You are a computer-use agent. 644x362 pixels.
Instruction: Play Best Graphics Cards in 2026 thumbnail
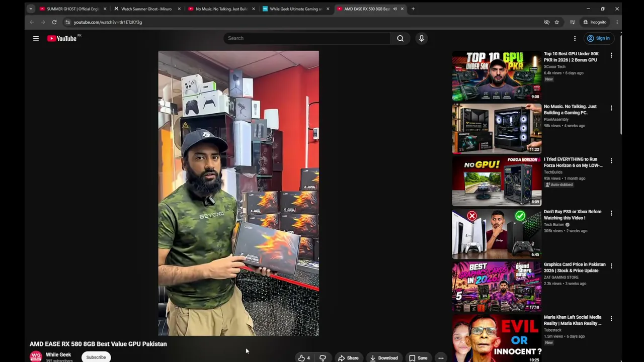click(x=497, y=287)
